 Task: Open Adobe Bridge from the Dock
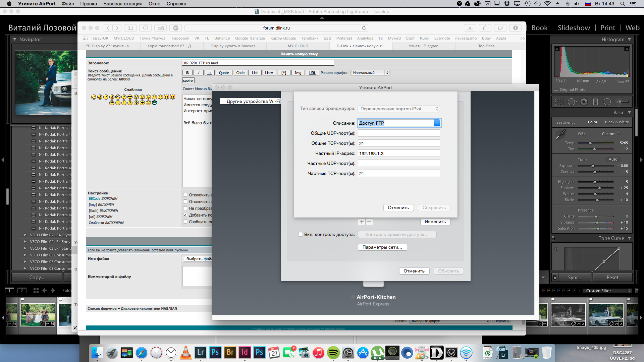[230, 353]
